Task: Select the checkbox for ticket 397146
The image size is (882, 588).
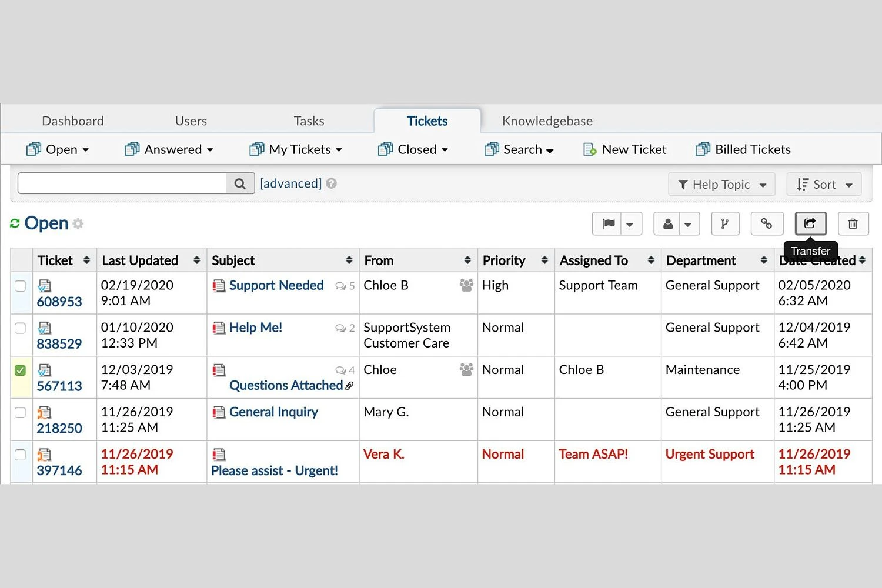Action: tap(21, 455)
